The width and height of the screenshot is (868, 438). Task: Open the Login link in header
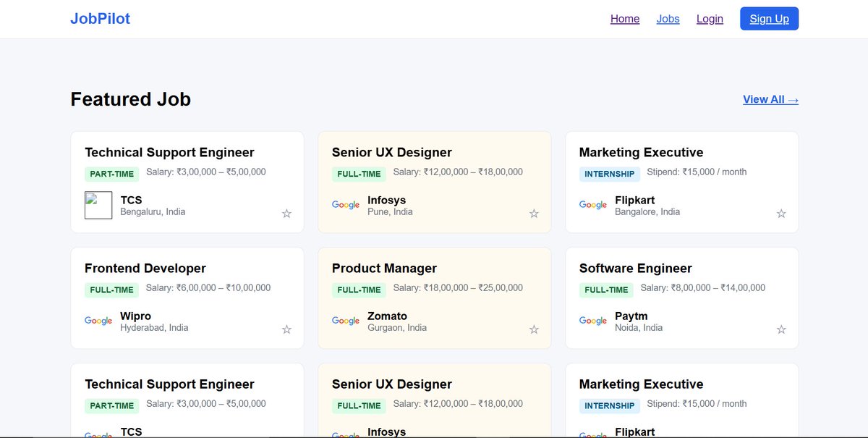click(710, 19)
